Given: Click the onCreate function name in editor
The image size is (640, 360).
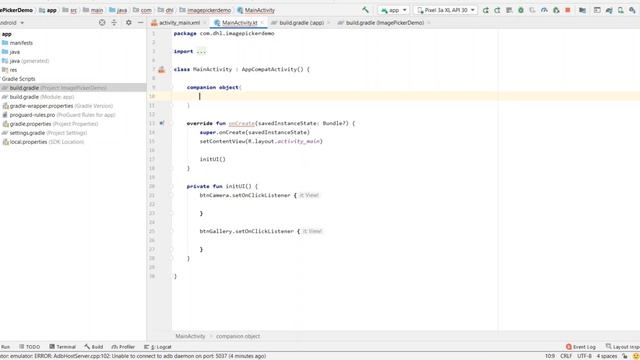Looking at the screenshot, I should tap(242, 123).
